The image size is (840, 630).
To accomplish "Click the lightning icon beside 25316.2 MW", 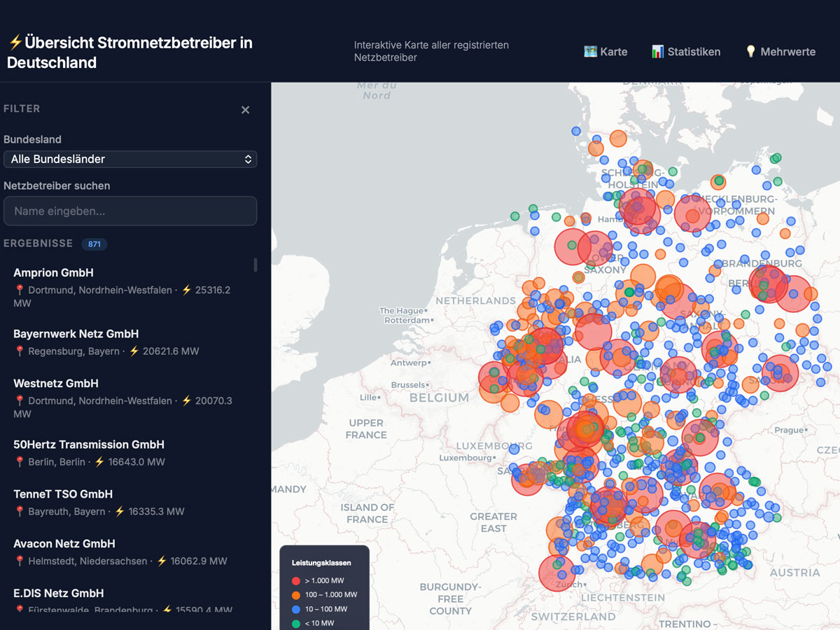I will tap(186, 290).
